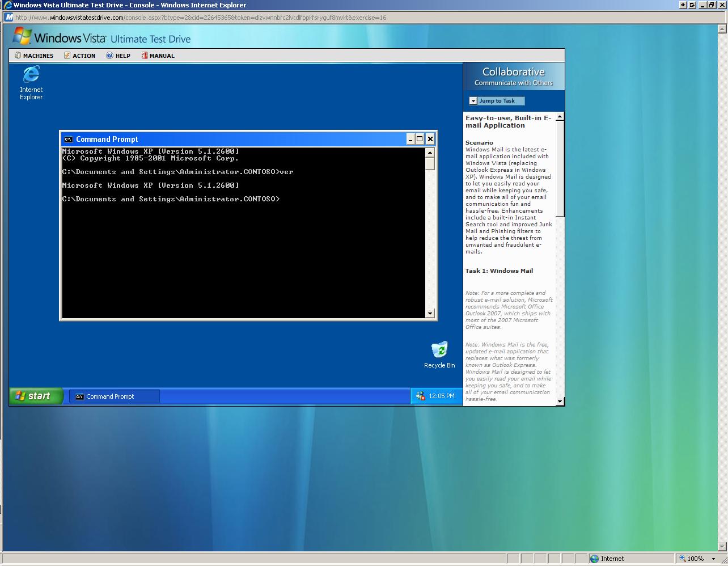Click the 'Scenario' subheading
This screenshot has width=728, height=566.
pyautogui.click(x=479, y=143)
